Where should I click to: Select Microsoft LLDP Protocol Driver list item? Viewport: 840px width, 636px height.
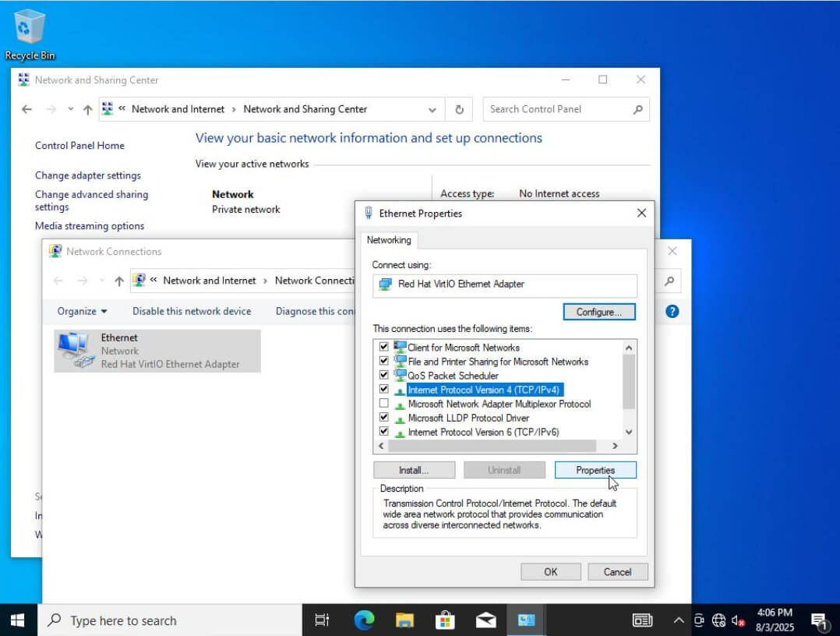pos(468,418)
